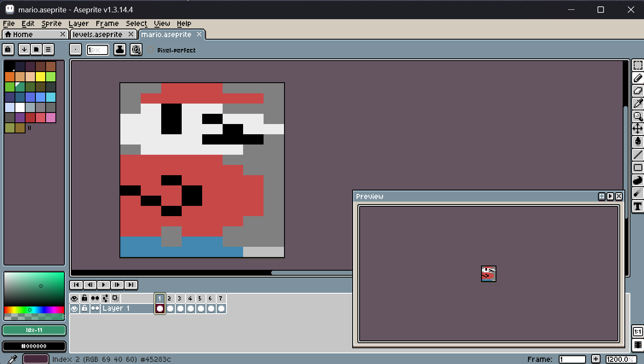Image resolution: width=644 pixels, height=364 pixels.
Task: Click the hue rainbow slider
Action: [34, 310]
